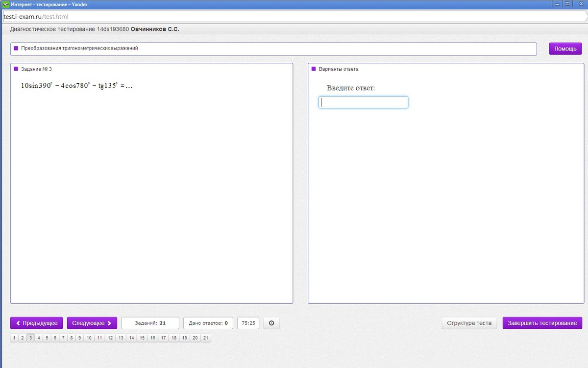Switch to question 13
Viewport: 588px width, 368px height.
[x=121, y=338]
